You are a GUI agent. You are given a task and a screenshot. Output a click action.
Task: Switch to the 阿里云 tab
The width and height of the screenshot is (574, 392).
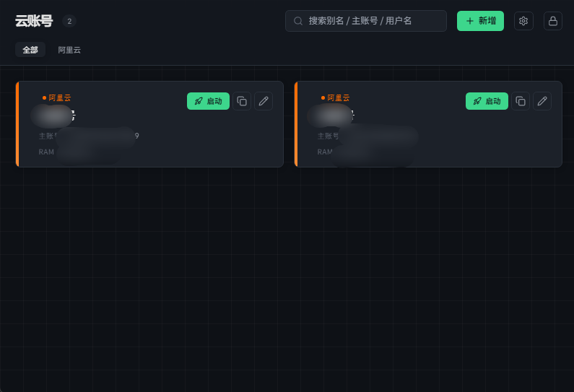[x=69, y=50]
